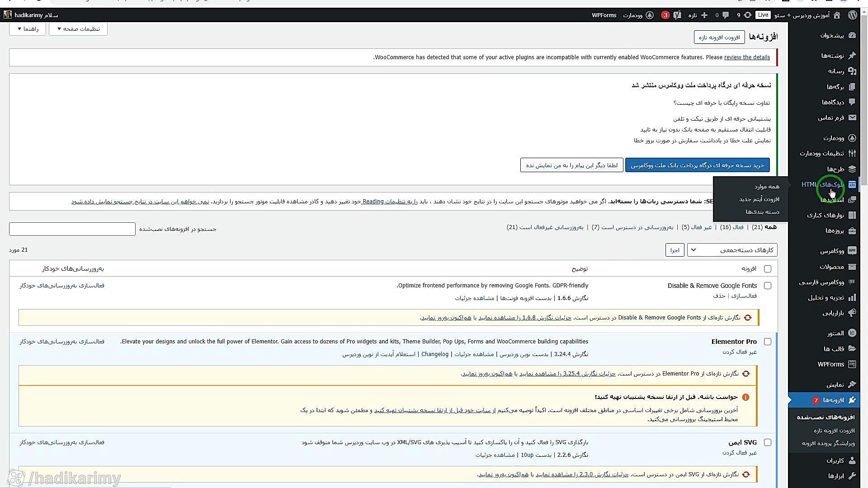Click افزودن افزونه تازه button beside title
The width and height of the screenshot is (868, 488).
coord(719,37)
